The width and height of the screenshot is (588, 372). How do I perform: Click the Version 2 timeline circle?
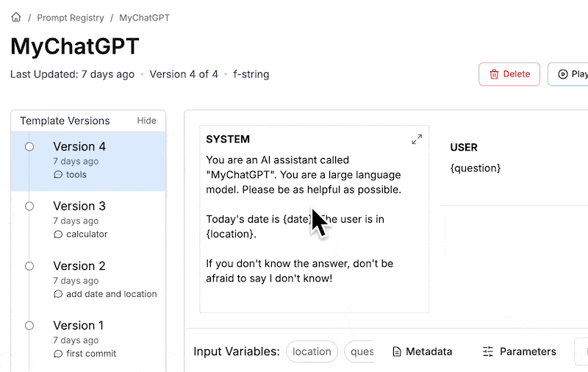(x=29, y=266)
